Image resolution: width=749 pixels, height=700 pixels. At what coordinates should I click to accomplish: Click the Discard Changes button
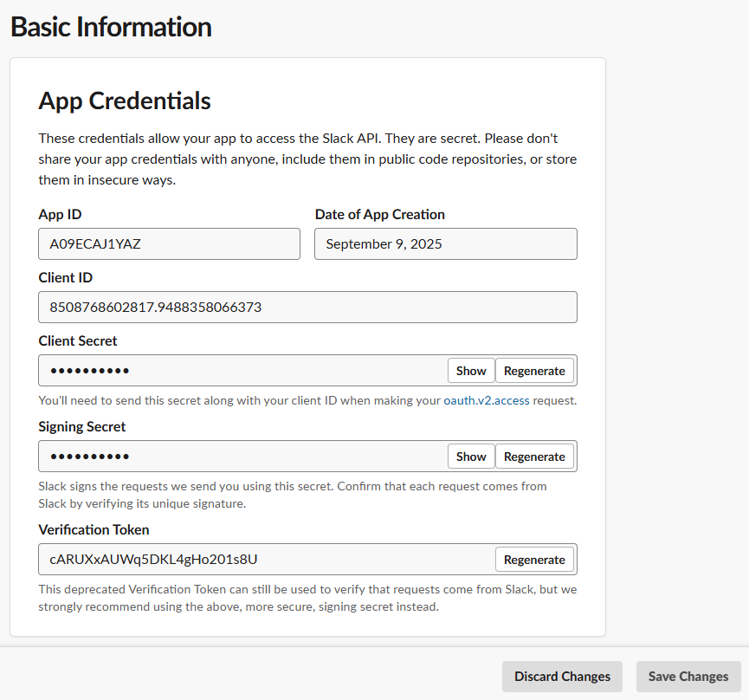tap(562, 677)
